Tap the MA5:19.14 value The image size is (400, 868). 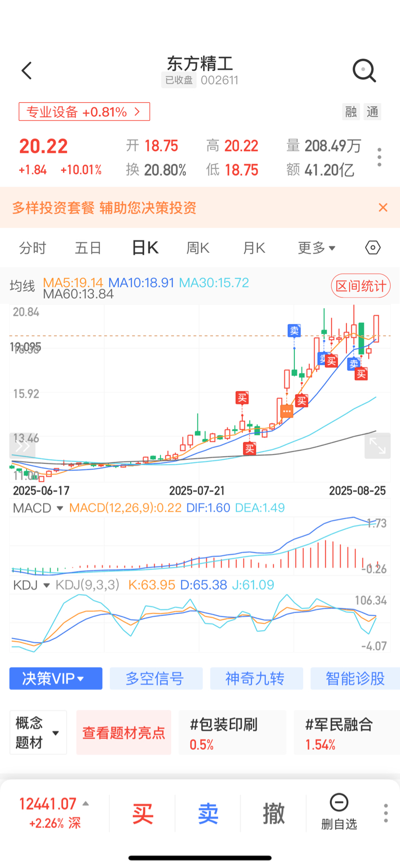click(73, 283)
